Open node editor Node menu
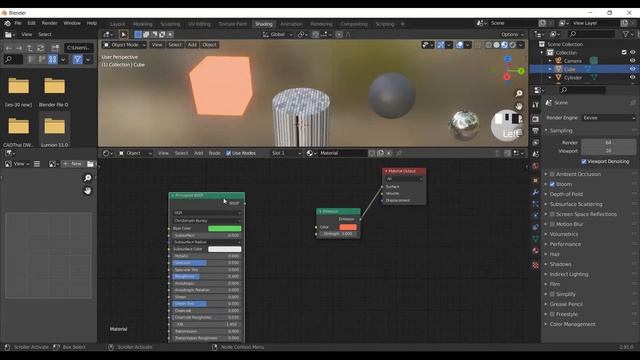This screenshot has width=640, height=360. [214, 153]
